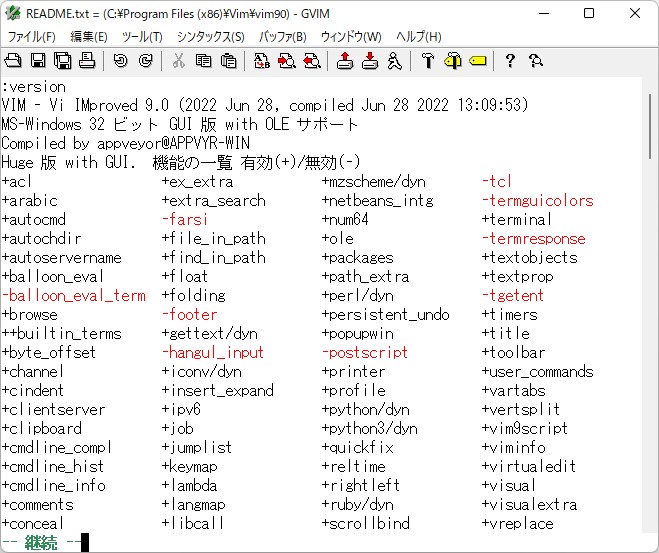Click the +persistent_undo feature text
This screenshot has width=659, height=553.
point(386,314)
